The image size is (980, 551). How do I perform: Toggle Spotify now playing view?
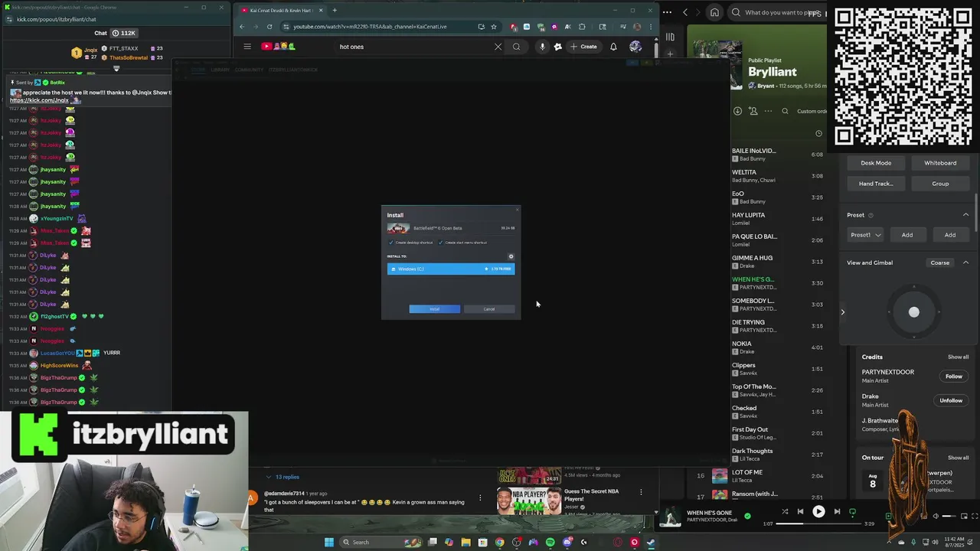pos(890,517)
